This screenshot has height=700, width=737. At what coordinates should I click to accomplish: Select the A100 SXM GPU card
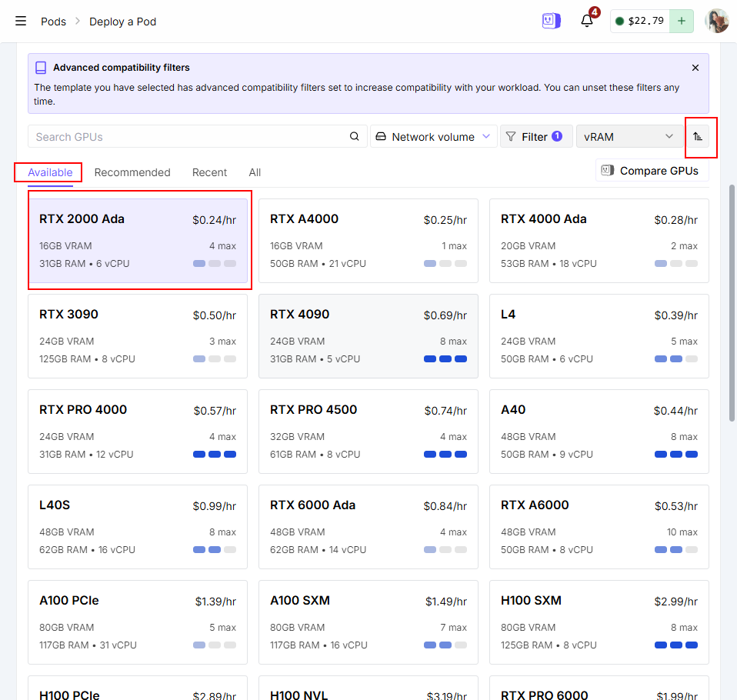[x=368, y=622]
